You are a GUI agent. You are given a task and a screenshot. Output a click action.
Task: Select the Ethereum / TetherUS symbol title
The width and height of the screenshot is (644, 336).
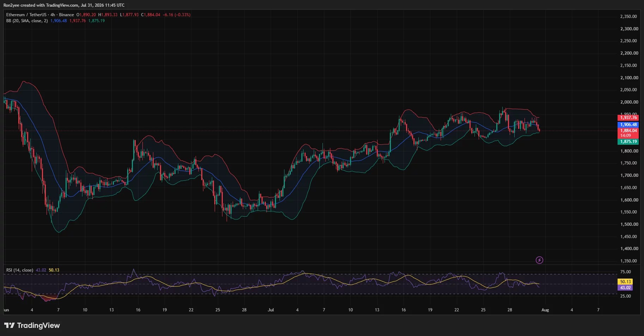pos(26,15)
